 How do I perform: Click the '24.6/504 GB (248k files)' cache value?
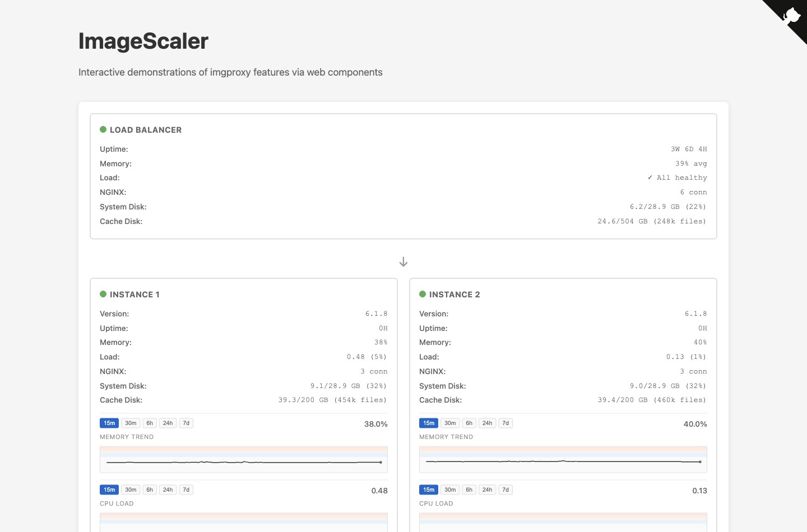tap(652, 221)
